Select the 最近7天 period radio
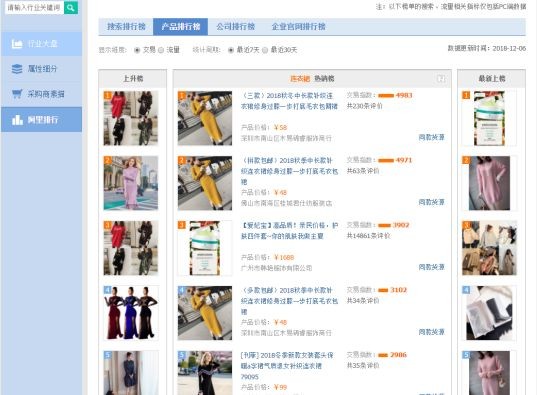537x395 pixels. (231, 50)
